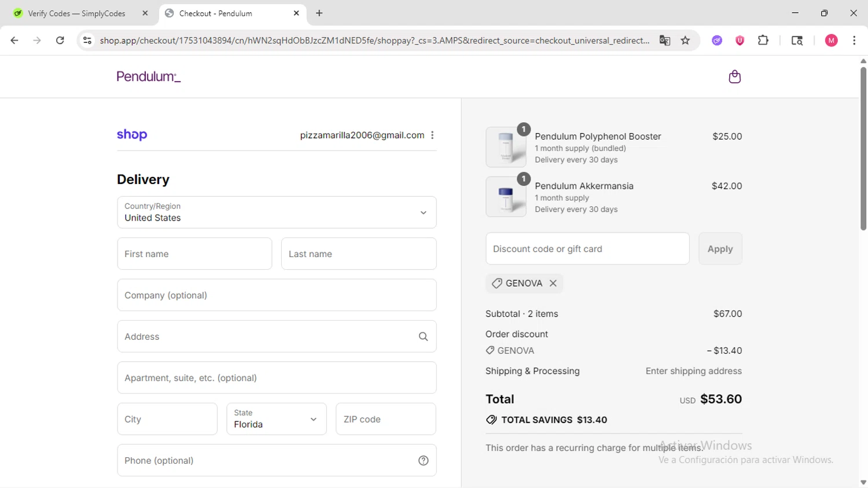Switch to the Verify Codes SimplyCodes tab
The width and height of the screenshot is (868, 488).
pos(76,13)
